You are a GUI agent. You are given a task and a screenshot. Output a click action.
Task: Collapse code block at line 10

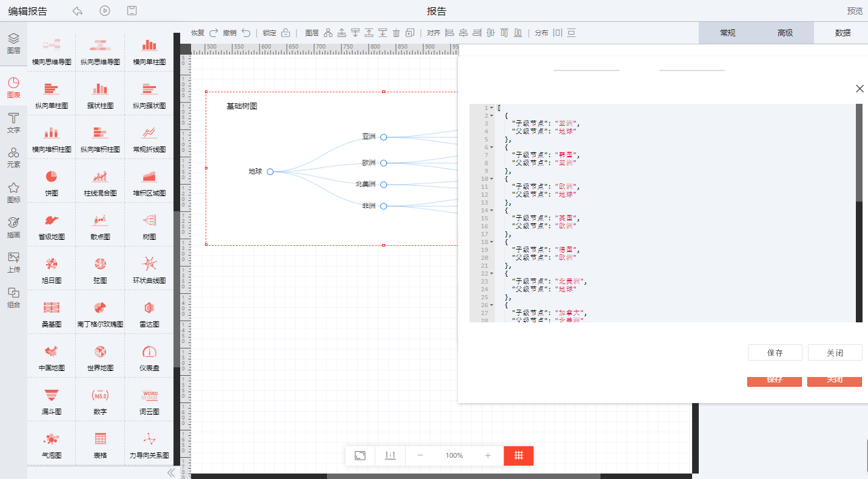491,178
